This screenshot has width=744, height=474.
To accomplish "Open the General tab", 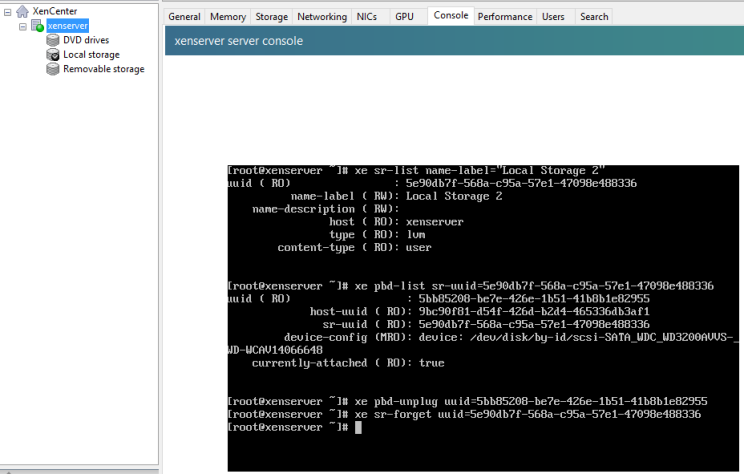I will [x=184, y=17].
